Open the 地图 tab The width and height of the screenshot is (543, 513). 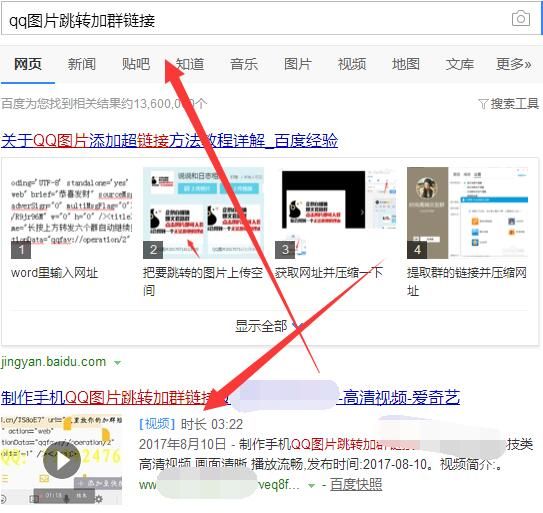pyautogui.click(x=406, y=64)
